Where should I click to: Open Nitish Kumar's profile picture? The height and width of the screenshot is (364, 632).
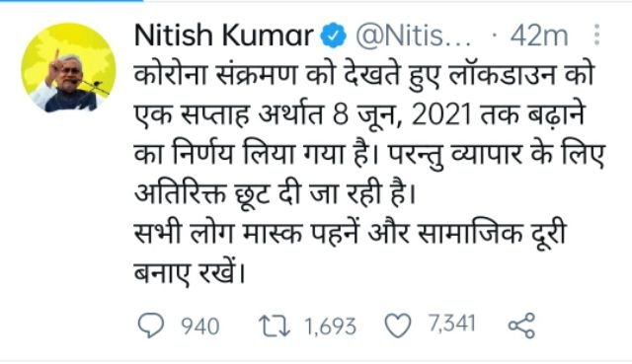tap(68, 68)
